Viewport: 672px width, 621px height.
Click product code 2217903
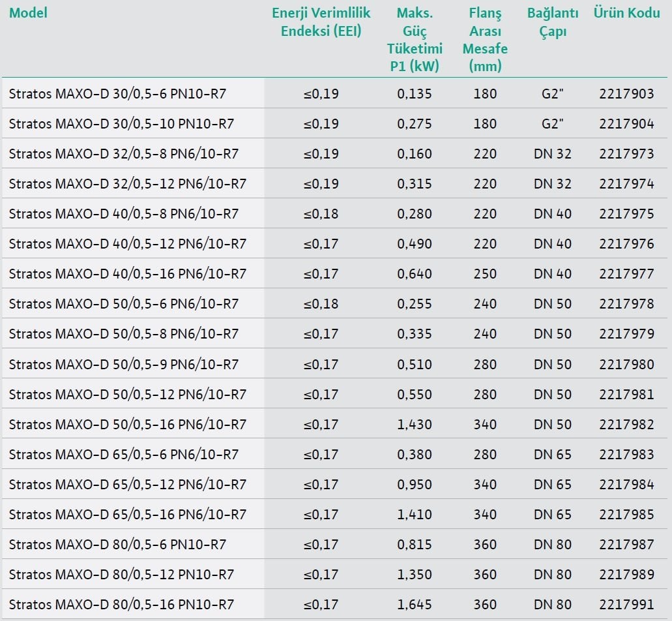click(x=626, y=93)
